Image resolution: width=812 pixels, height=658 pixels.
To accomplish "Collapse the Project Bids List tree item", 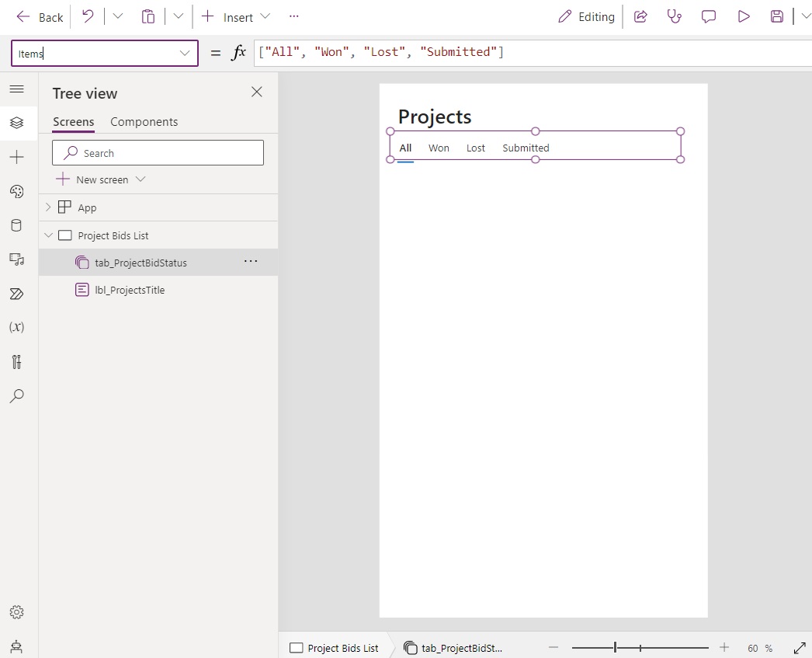I will 49,235.
